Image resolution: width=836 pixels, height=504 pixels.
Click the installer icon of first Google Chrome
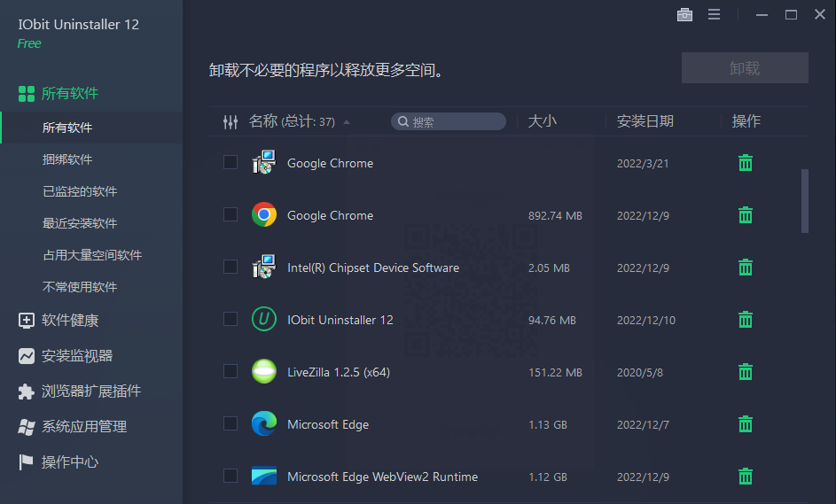(264, 162)
